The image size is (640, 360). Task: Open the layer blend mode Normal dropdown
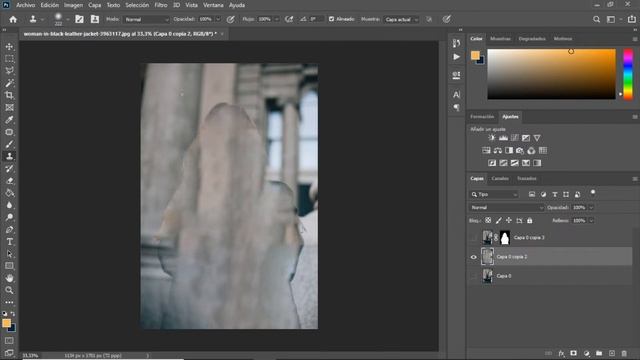(x=507, y=207)
